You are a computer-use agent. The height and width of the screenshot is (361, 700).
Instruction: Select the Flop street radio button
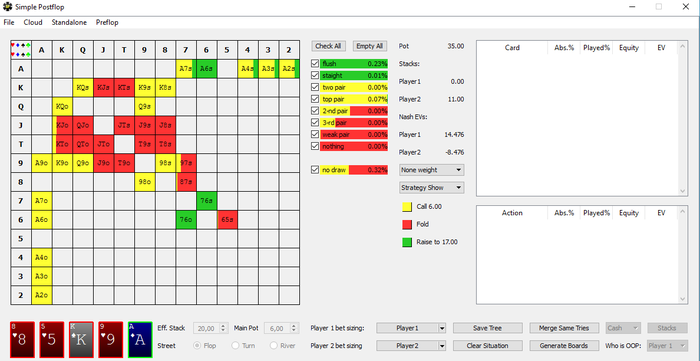(x=196, y=345)
